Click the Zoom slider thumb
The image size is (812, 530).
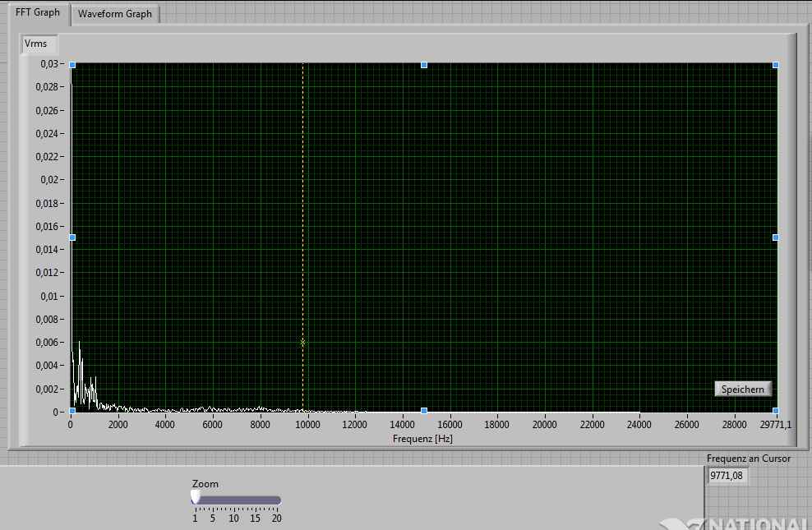tap(196, 497)
